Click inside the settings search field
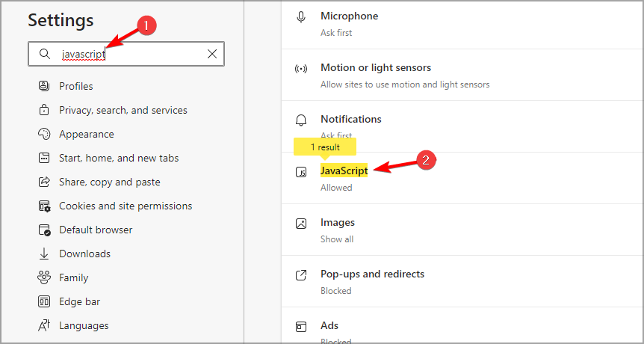 click(134, 54)
